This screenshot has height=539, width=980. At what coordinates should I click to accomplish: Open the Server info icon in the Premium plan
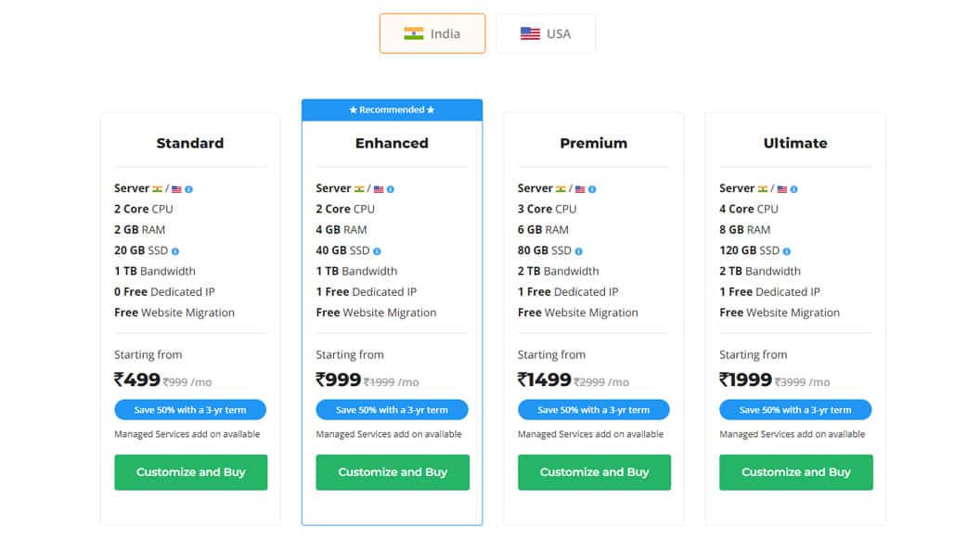[593, 187]
